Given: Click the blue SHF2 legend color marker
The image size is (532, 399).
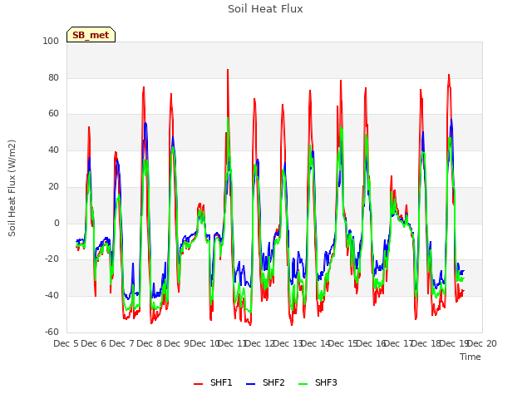Looking at the screenshot, I should (250, 384).
